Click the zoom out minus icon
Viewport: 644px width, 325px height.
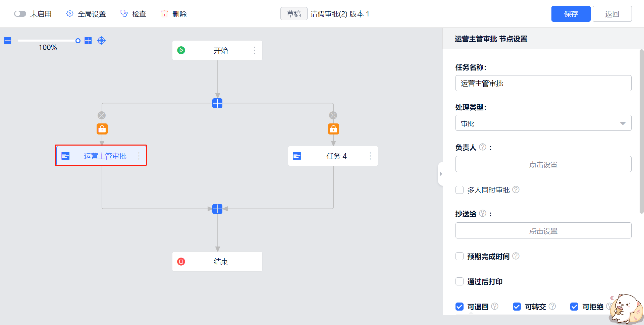tap(8, 41)
